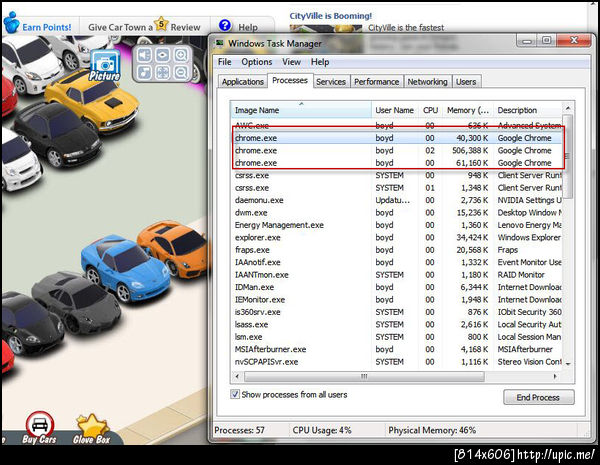Image resolution: width=600 pixels, height=465 pixels.
Task: Click the horizontal scrollbar left arrow
Action: [x=238, y=377]
